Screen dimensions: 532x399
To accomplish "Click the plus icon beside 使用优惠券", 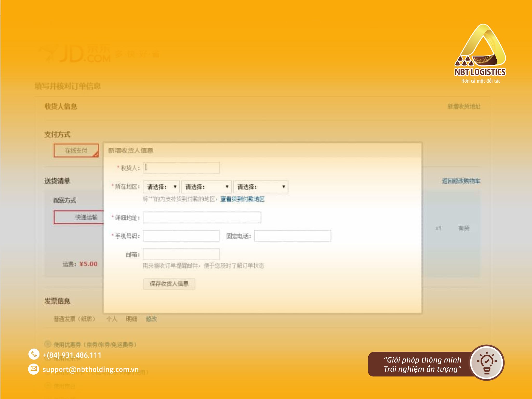I will click(48, 344).
